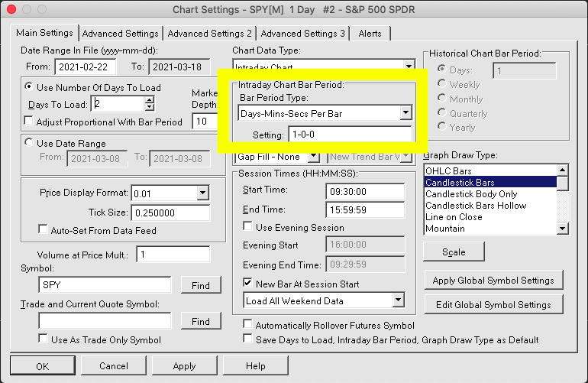Open the Advanced Settings tab
Viewport: 588px width, 383px height.
(x=121, y=34)
